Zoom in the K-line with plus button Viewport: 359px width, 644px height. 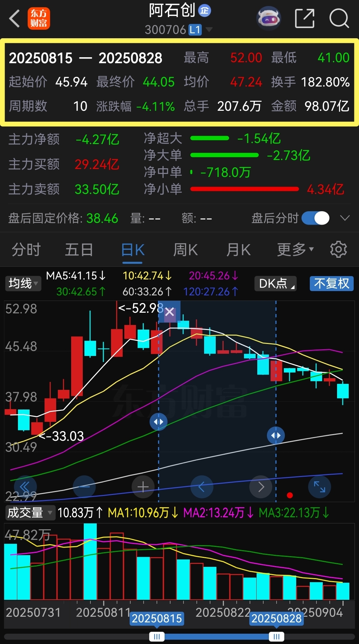tap(143, 487)
